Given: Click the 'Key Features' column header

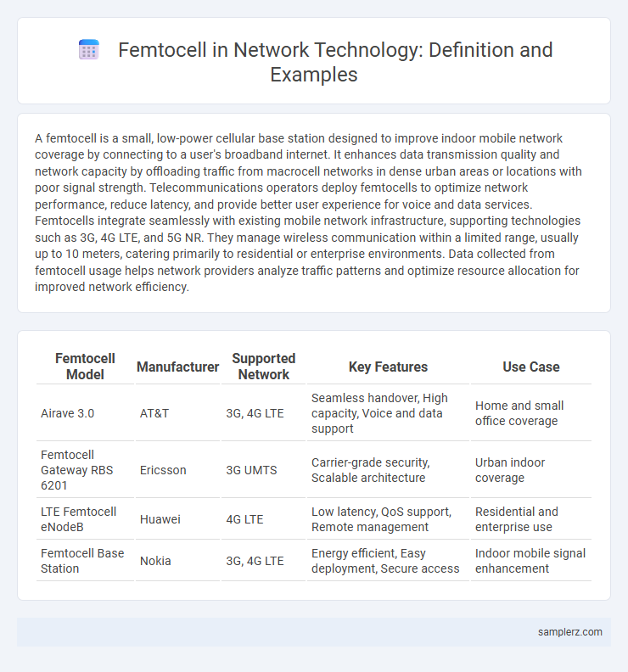Looking at the screenshot, I should tap(388, 367).
